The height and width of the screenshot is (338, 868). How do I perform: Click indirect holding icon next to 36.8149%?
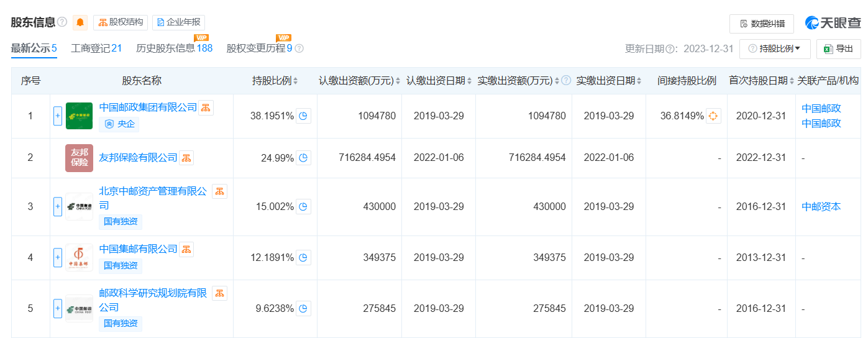tap(713, 116)
